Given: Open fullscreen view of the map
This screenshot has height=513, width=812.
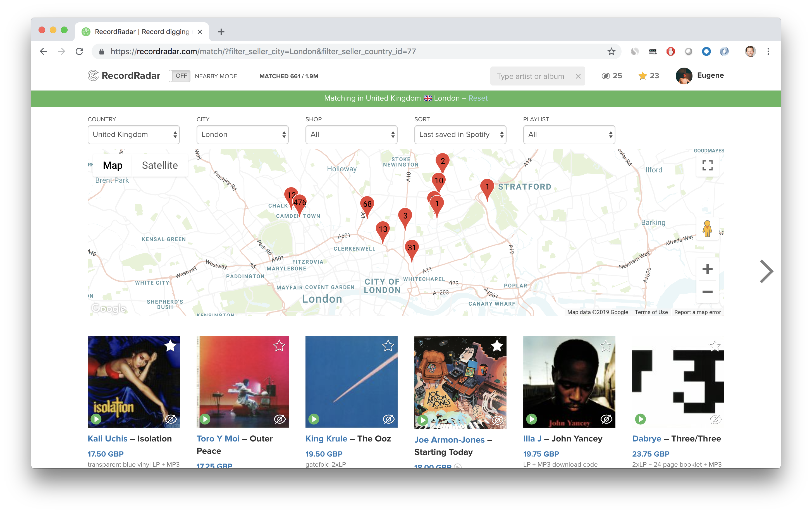Looking at the screenshot, I should [708, 165].
